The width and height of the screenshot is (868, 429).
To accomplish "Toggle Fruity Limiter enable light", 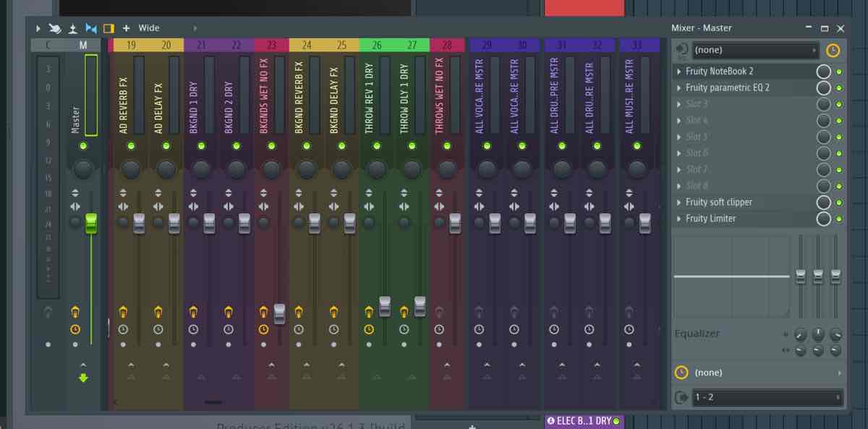I will [839, 218].
